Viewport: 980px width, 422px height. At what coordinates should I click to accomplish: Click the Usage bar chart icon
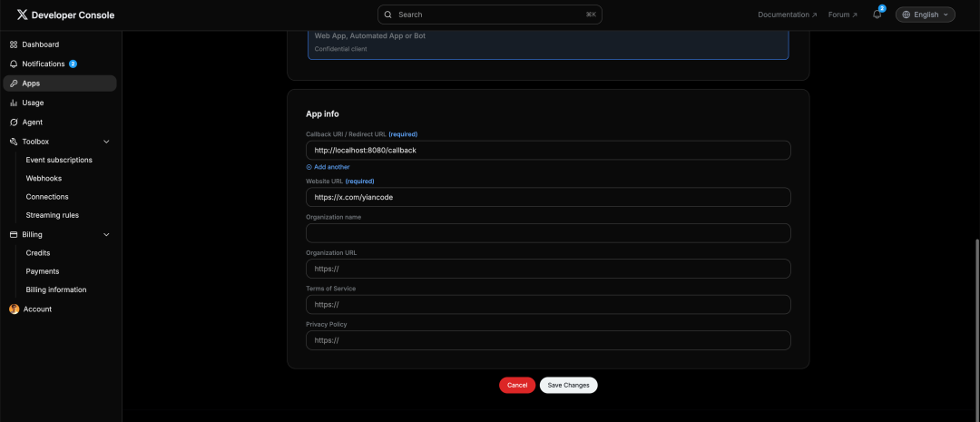click(14, 103)
